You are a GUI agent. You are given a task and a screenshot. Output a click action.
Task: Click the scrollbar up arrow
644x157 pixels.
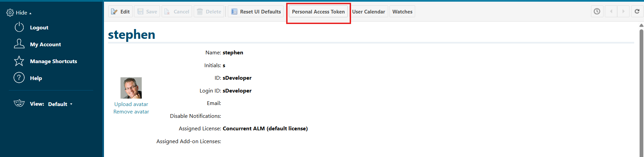pos(641,25)
